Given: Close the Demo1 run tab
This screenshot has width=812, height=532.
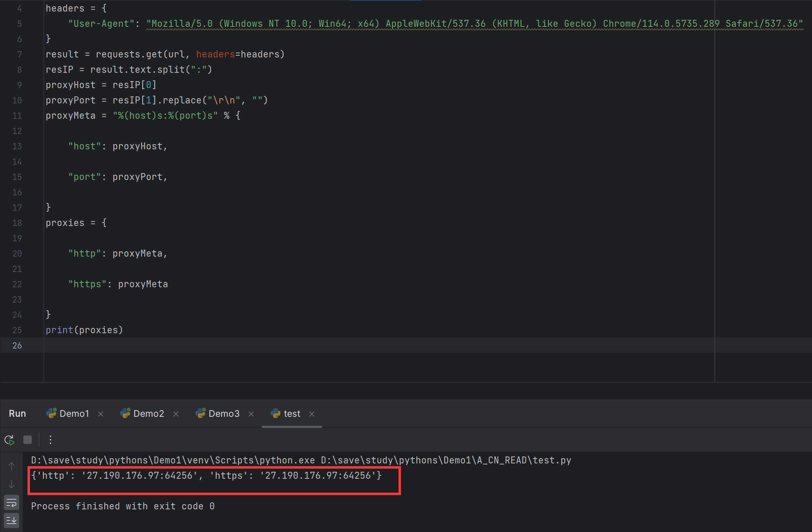Looking at the screenshot, I should (x=101, y=414).
